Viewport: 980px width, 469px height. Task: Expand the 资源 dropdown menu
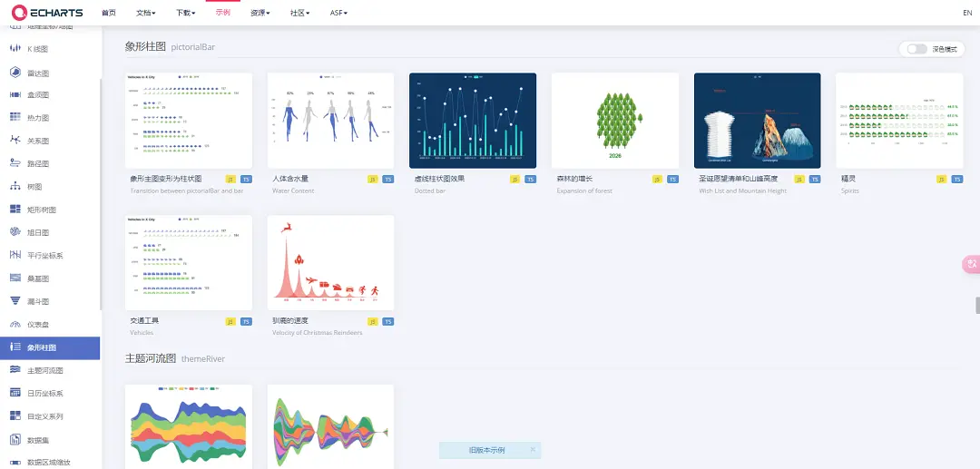coord(260,13)
